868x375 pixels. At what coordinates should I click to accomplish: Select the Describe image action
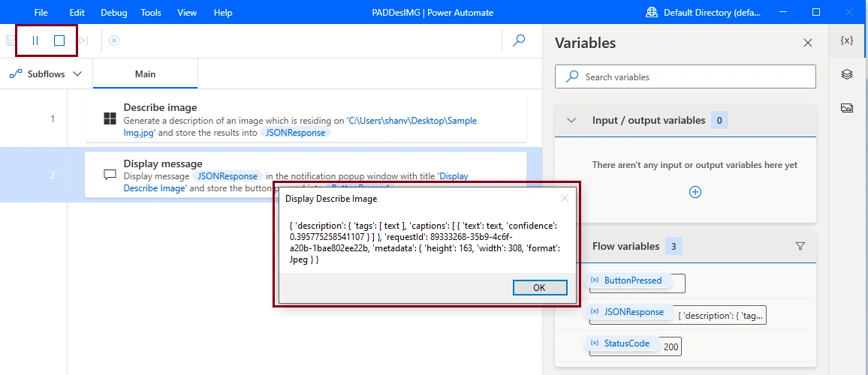[306, 119]
